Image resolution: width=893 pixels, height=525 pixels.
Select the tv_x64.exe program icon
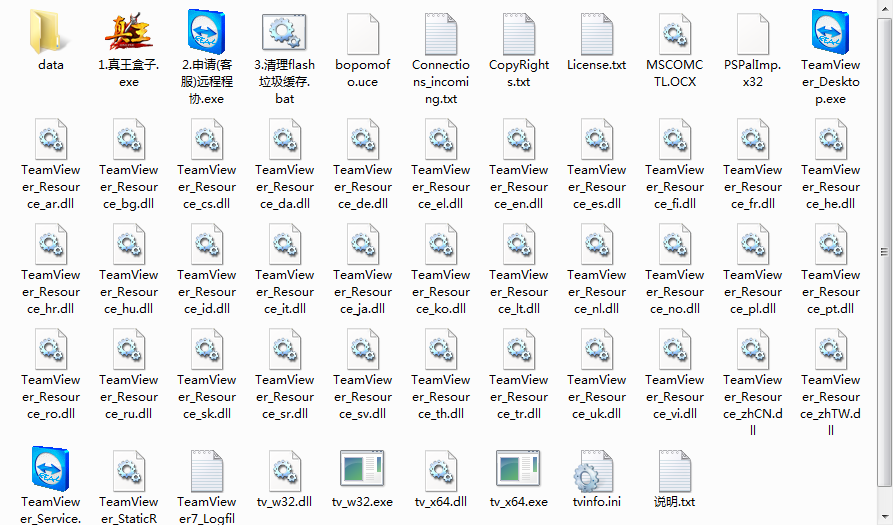[x=519, y=468]
